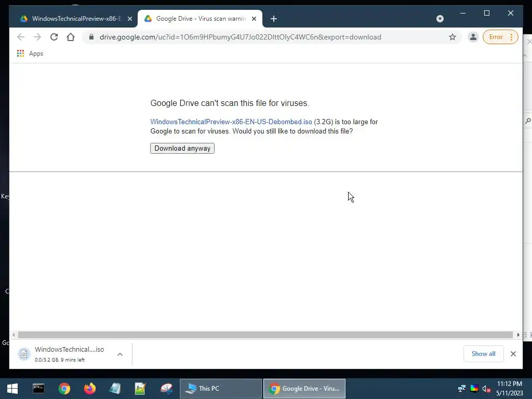Launch Command Prompt from the taskbar
The width and height of the screenshot is (532, 399).
(38, 389)
